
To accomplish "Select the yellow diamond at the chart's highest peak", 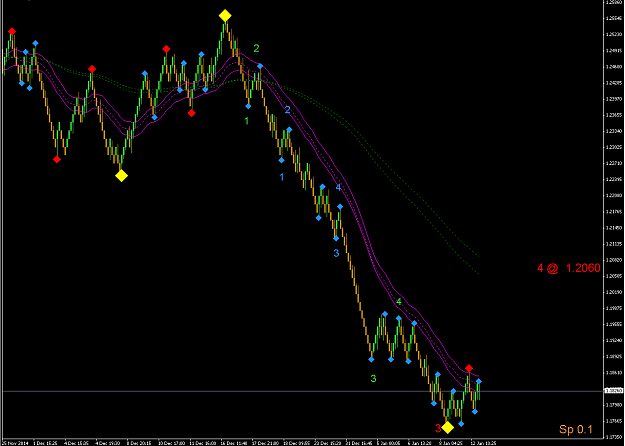I will click(225, 16).
